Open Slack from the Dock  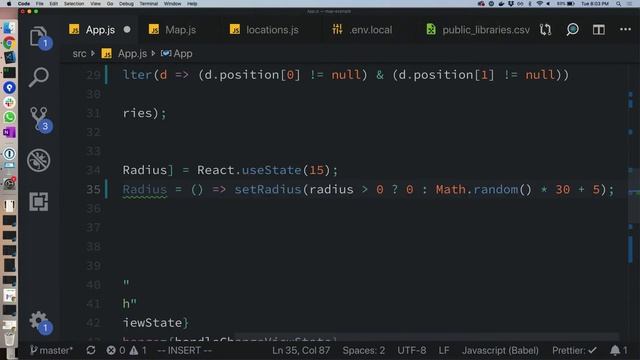pos(9,102)
